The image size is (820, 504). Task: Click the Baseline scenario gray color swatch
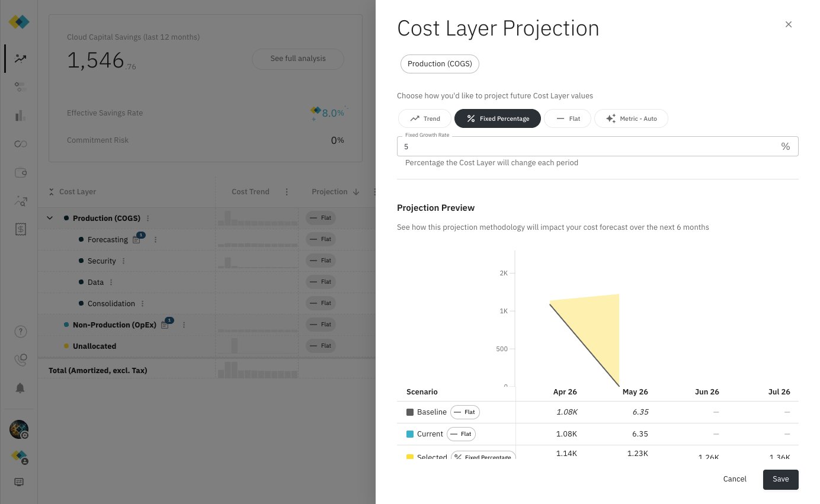(410, 412)
